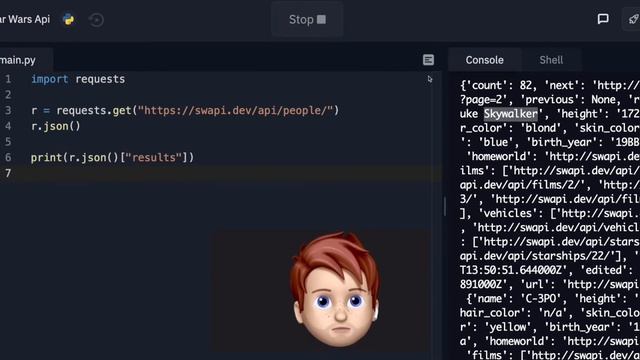The height and width of the screenshot is (360, 640).
Task: Click on the 'import requests' code line
Action: (78, 79)
